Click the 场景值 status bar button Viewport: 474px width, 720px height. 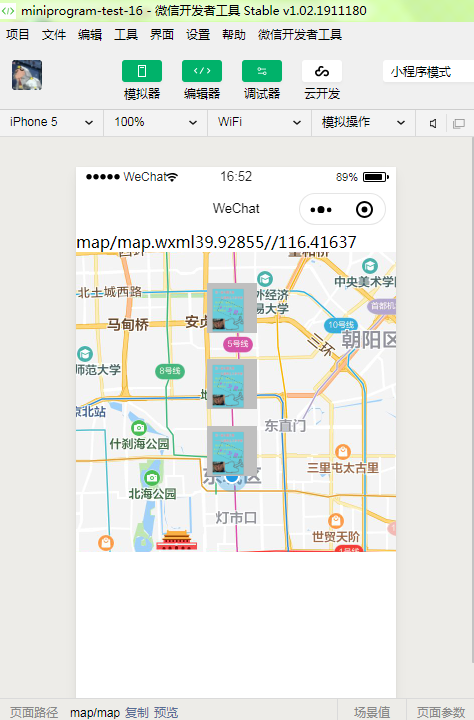[372, 712]
